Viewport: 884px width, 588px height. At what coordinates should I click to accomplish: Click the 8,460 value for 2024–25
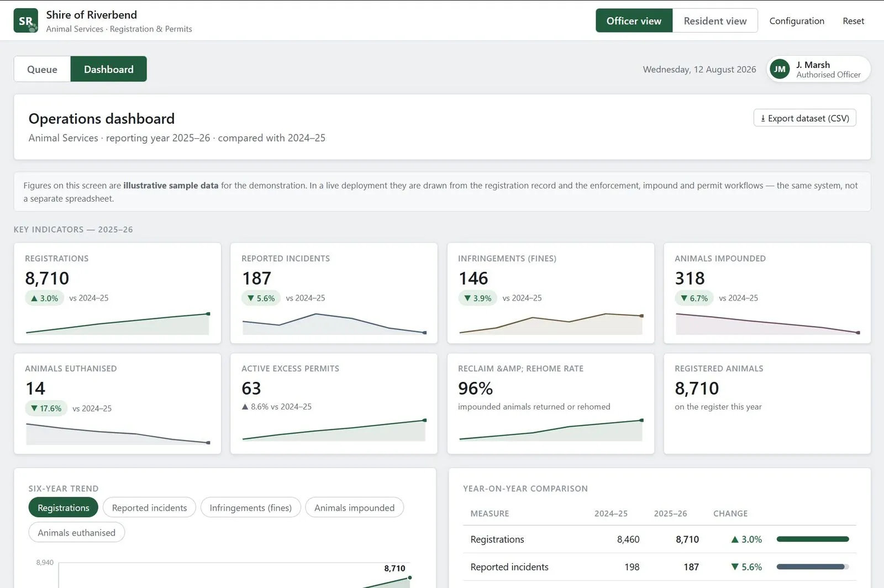point(628,539)
